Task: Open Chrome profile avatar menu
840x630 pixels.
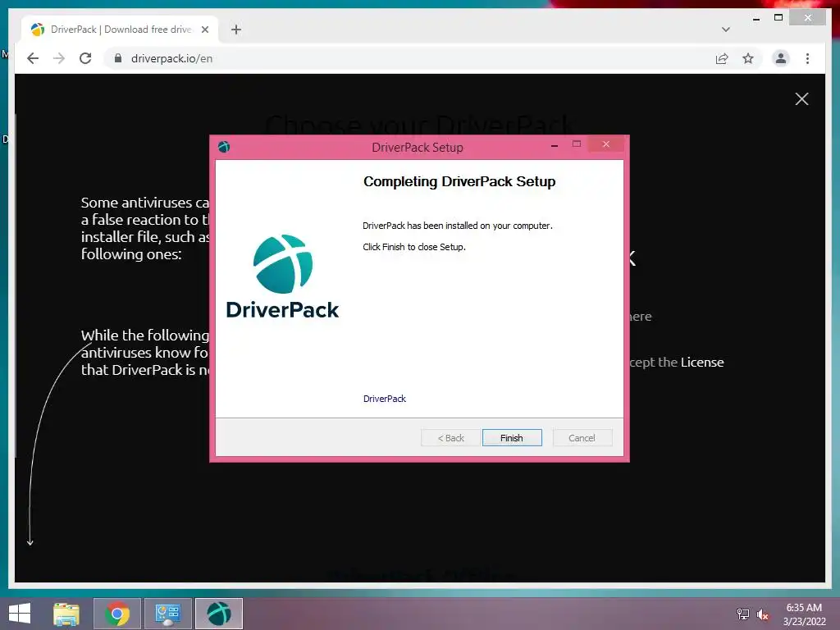Action: pyautogui.click(x=781, y=58)
